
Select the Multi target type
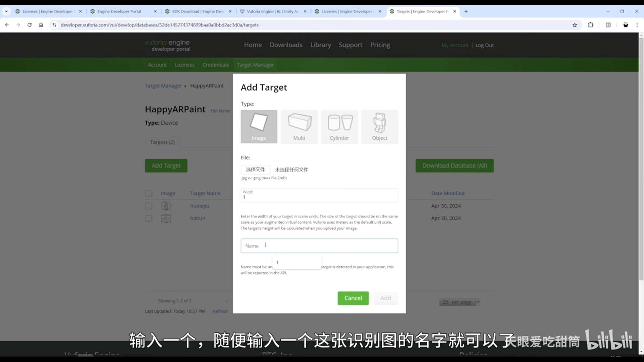pyautogui.click(x=299, y=127)
